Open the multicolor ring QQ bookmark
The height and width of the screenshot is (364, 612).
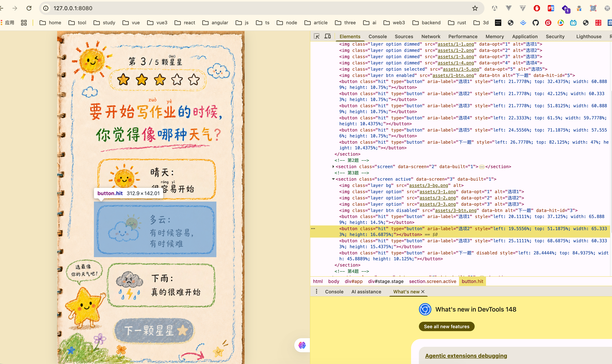(x=561, y=23)
